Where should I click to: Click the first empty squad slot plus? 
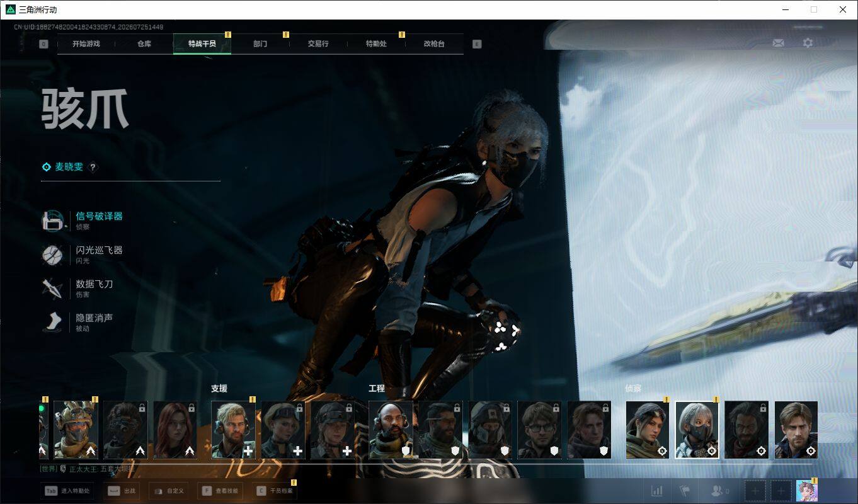coord(755,491)
